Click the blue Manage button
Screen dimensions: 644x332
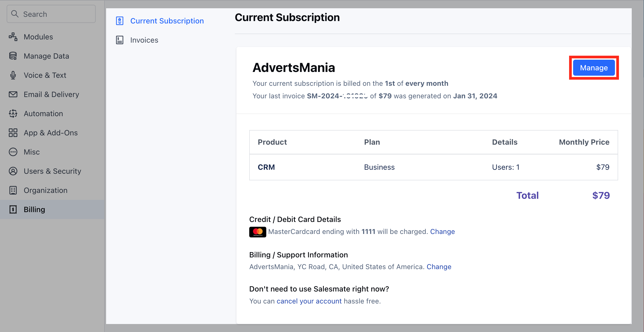594,68
